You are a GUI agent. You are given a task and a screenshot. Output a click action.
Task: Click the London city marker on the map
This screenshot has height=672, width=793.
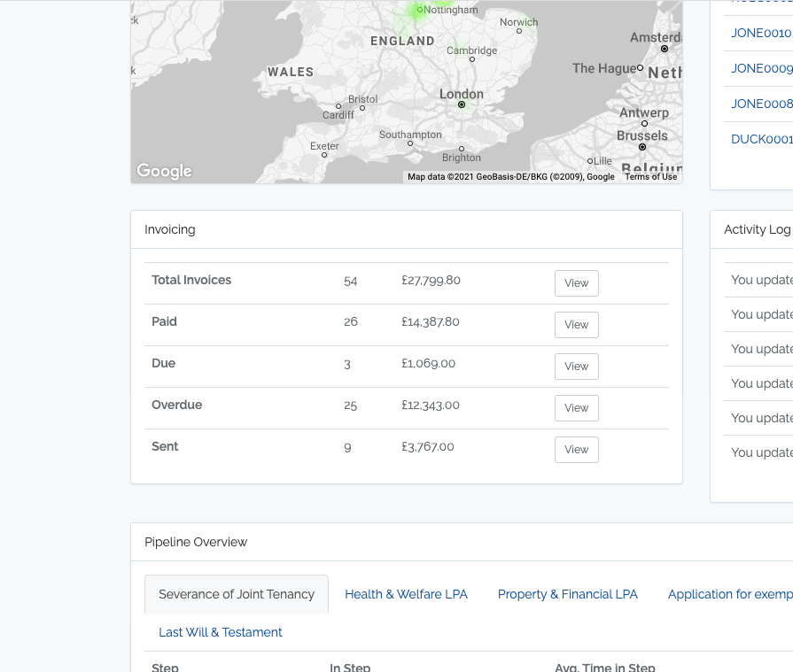point(462,104)
